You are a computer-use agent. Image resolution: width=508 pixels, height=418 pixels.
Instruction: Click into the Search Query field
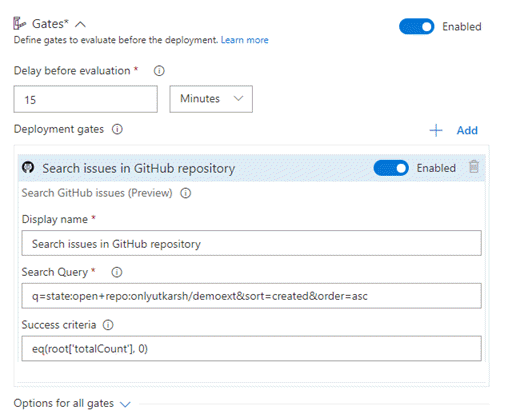[252, 296]
